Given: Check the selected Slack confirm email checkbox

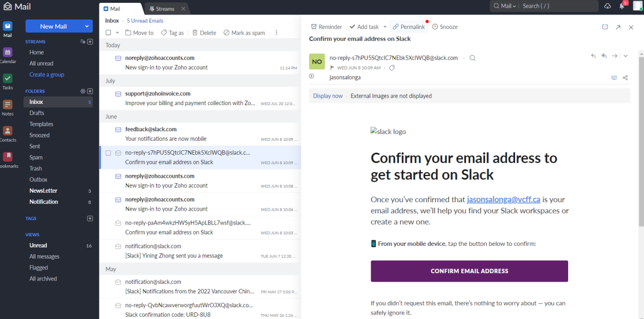Looking at the screenshot, I should [109, 153].
